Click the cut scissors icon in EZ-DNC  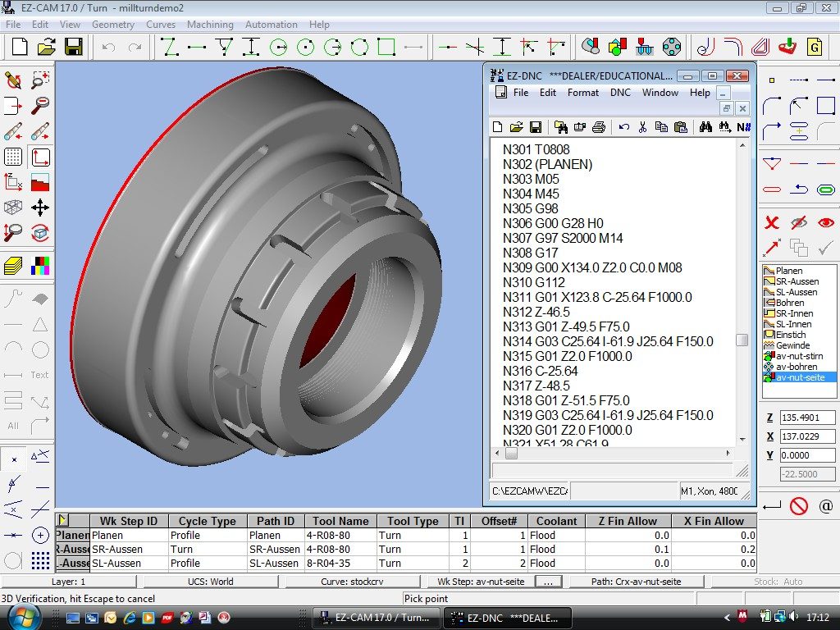point(642,127)
